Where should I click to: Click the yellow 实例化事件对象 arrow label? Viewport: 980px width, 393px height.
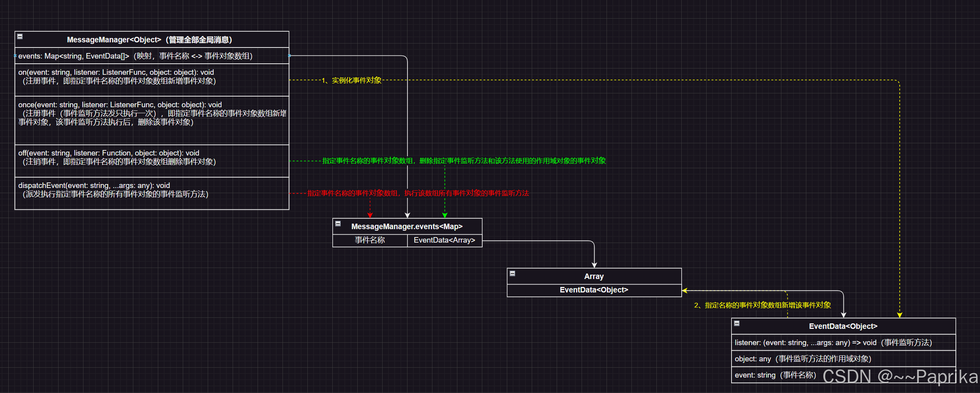[351, 80]
